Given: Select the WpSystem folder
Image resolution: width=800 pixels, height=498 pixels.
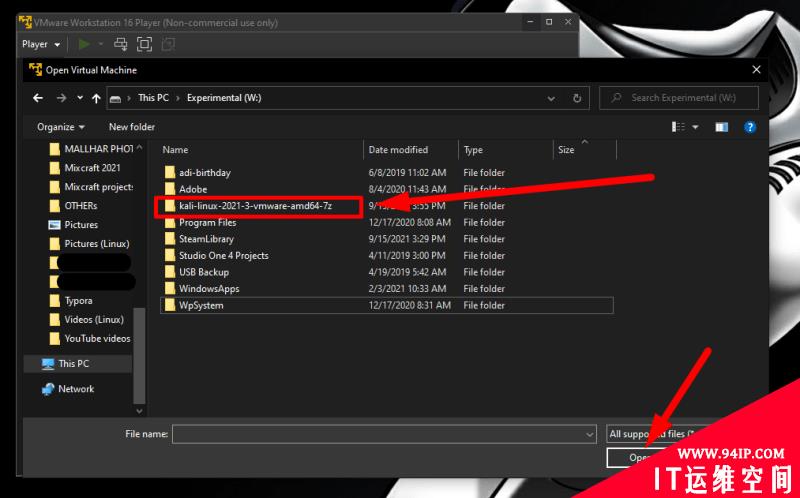Looking at the screenshot, I should click(x=201, y=305).
